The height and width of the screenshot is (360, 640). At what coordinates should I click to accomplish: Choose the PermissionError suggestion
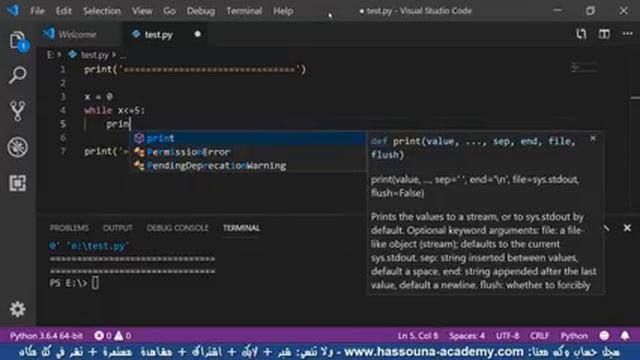248,152
